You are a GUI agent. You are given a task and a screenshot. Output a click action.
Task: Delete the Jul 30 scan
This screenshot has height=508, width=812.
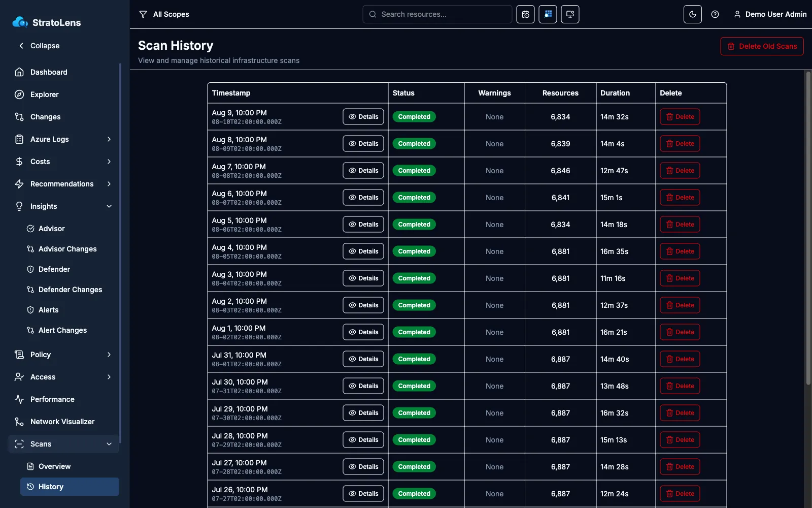click(x=680, y=386)
